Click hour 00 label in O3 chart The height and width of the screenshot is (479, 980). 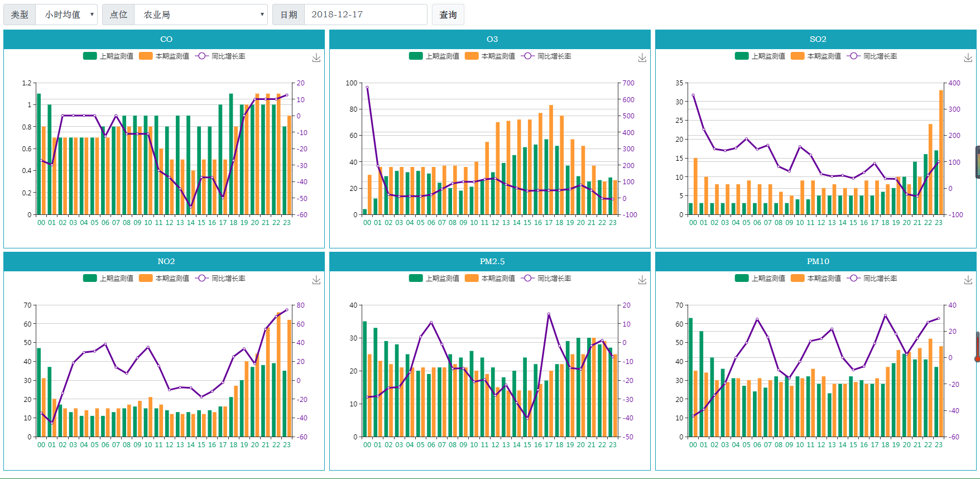367,223
